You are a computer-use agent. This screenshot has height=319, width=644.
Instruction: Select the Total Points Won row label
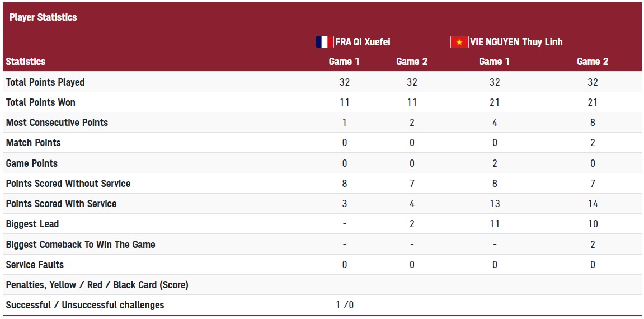(x=41, y=102)
